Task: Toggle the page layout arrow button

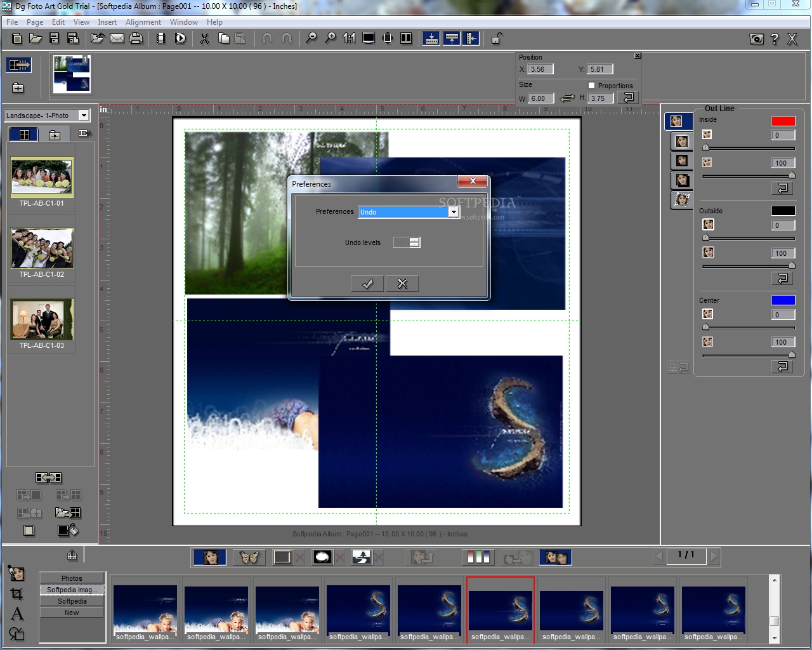Action: pos(19,65)
